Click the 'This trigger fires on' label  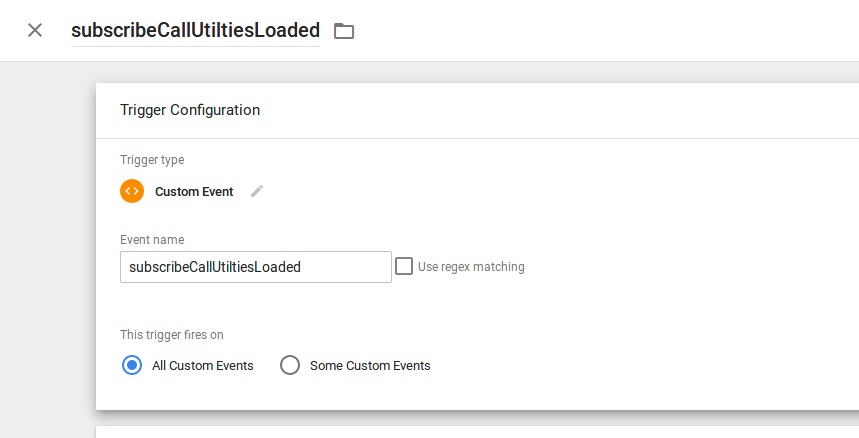pyautogui.click(x=172, y=335)
